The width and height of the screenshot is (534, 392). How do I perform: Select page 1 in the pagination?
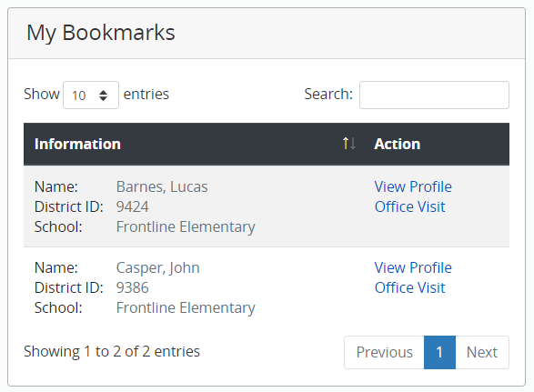[439, 353]
